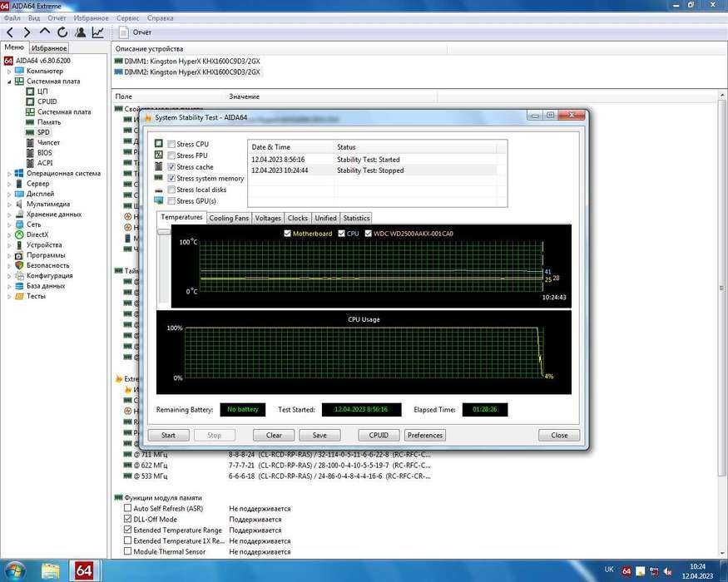
Task: Click the Save button
Action: pyautogui.click(x=319, y=436)
